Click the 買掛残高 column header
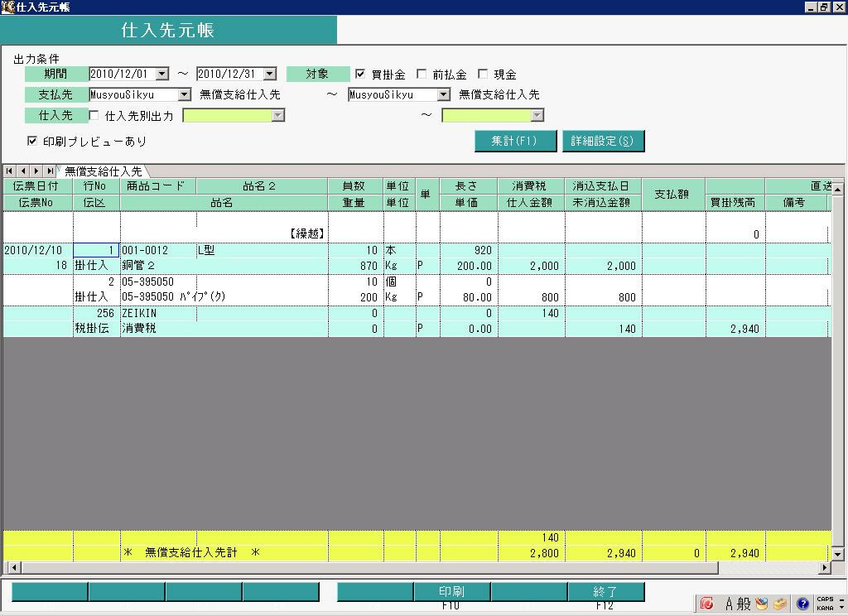The width and height of the screenshot is (848, 616). 735,202
